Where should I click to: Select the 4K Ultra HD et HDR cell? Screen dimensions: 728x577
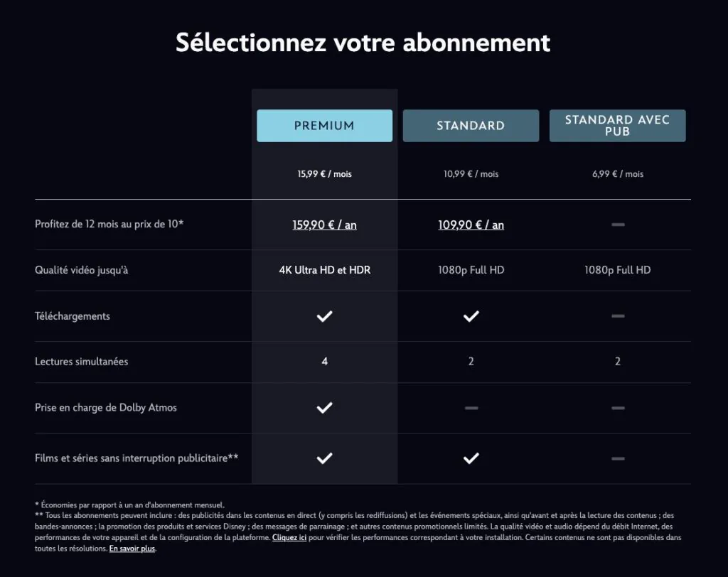coord(324,270)
